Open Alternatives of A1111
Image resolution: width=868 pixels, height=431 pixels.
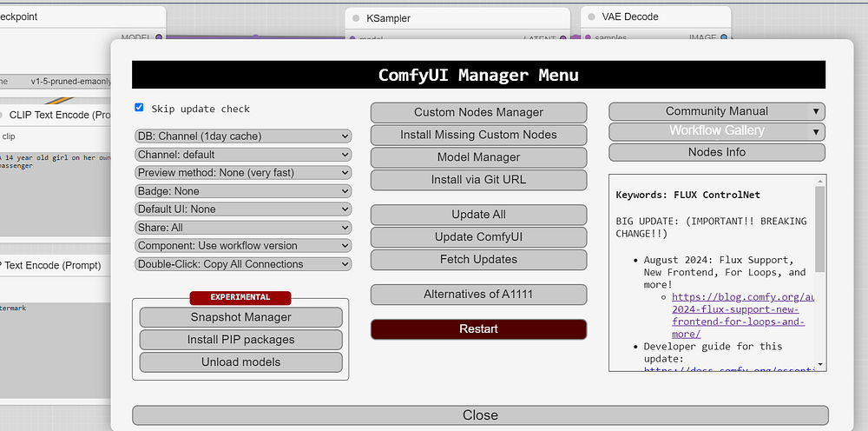point(478,295)
